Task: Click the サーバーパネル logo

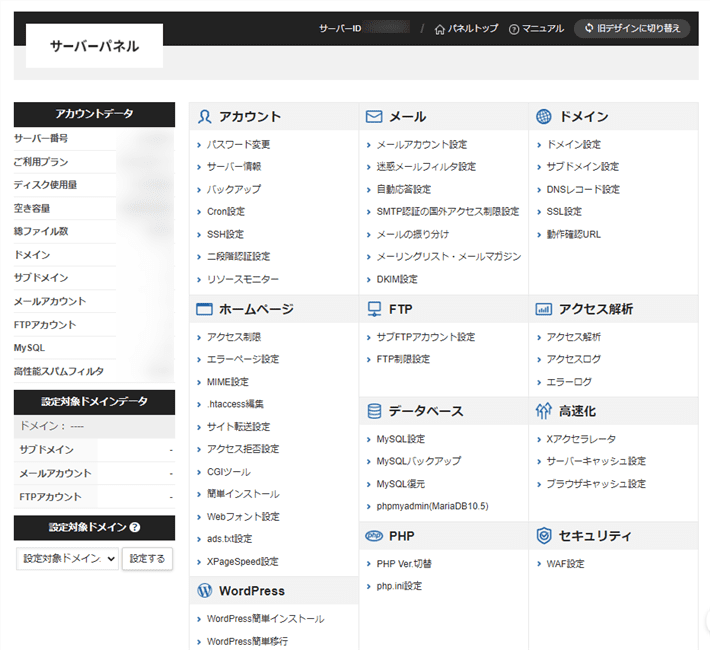Action: tap(94, 46)
